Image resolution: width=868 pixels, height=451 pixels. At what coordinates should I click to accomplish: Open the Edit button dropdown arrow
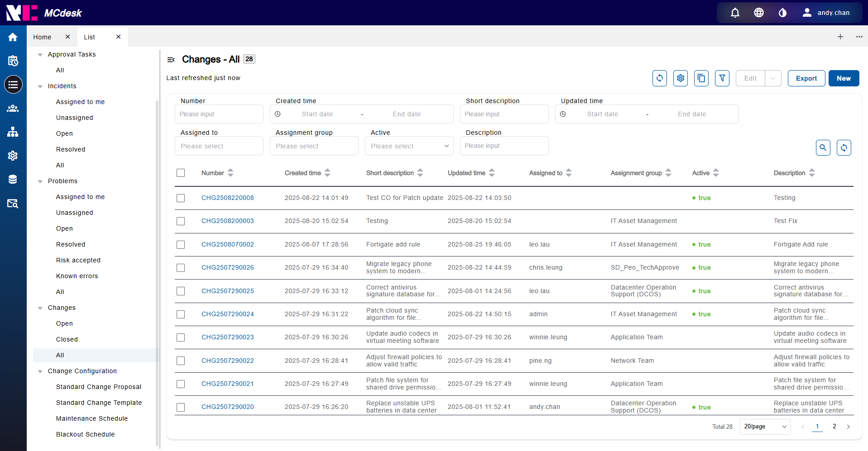773,78
